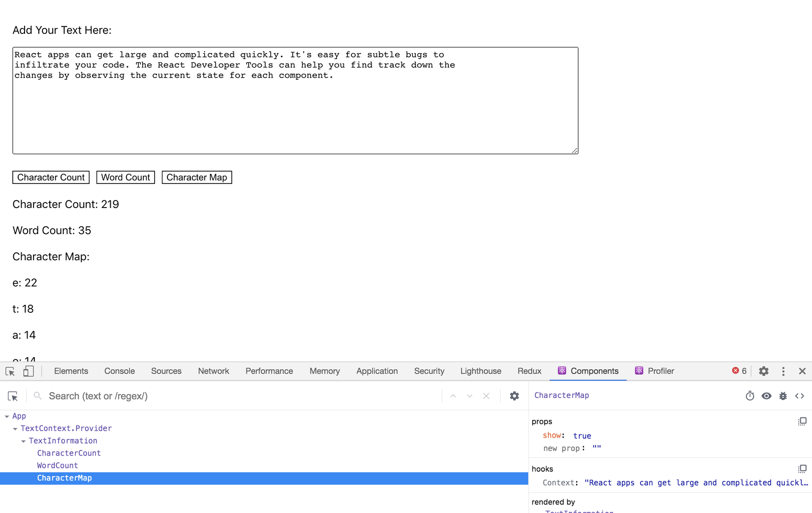This screenshot has height=513, width=812.
Task: Click the Character Map button
Action: pyautogui.click(x=197, y=178)
